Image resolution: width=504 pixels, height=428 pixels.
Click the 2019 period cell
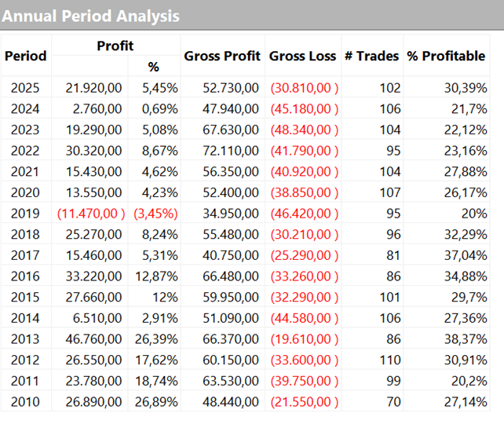[x=26, y=214]
